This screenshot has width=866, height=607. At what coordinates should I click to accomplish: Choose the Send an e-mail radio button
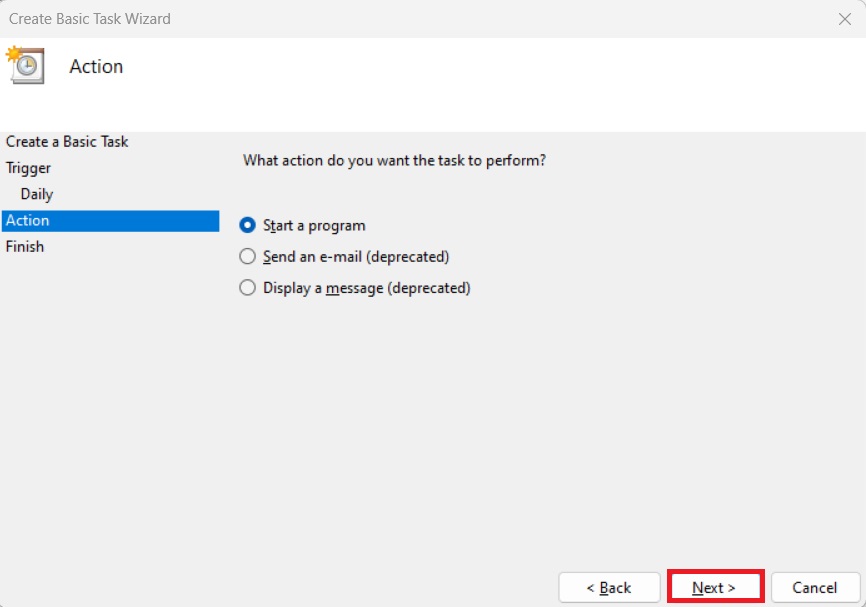click(x=248, y=257)
